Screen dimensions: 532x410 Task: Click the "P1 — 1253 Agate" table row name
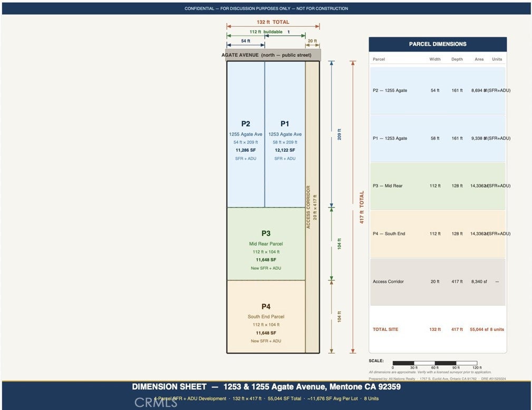pos(390,139)
